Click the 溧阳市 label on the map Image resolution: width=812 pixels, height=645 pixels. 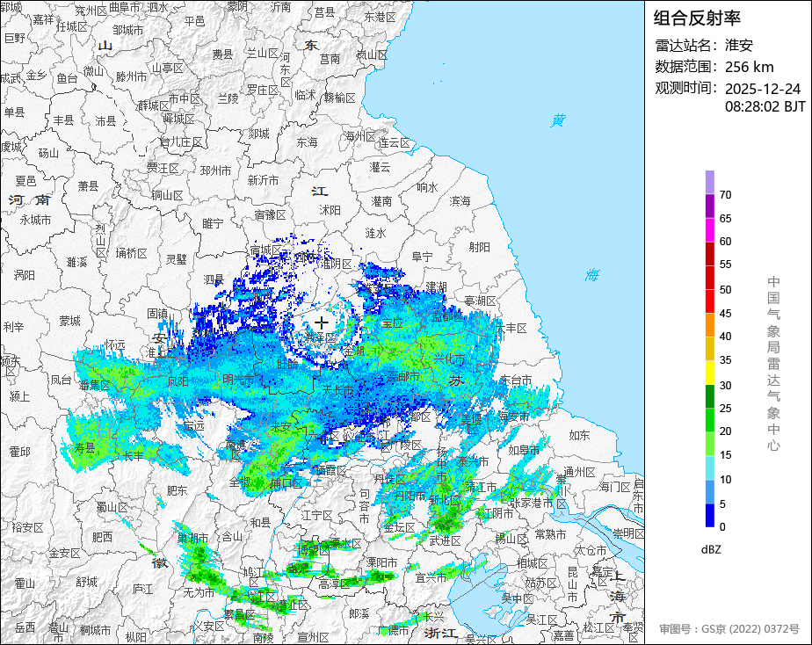point(381,562)
